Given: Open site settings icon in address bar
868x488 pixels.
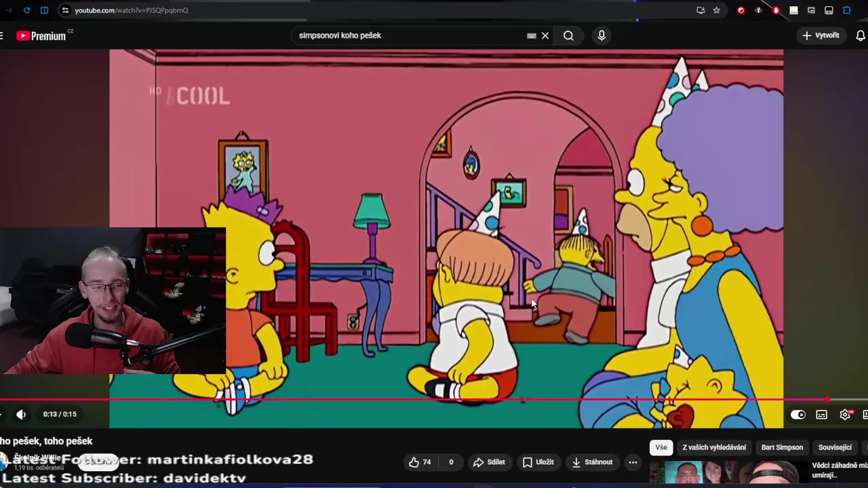Looking at the screenshot, I should (x=65, y=10).
